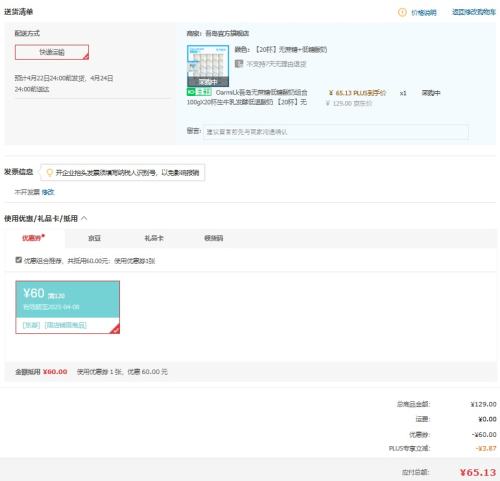Click the light bulb hint icon
The height and width of the screenshot is (481, 500).
click(x=50, y=172)
